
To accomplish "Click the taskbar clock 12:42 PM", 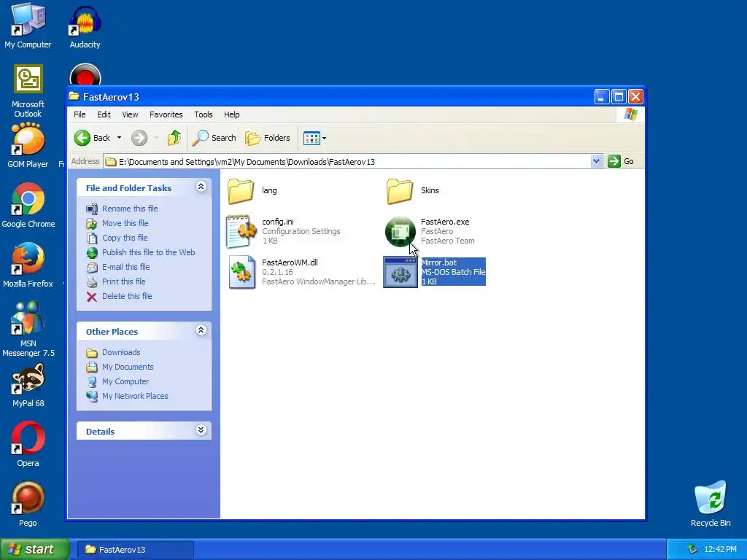I will pos(720,550).
